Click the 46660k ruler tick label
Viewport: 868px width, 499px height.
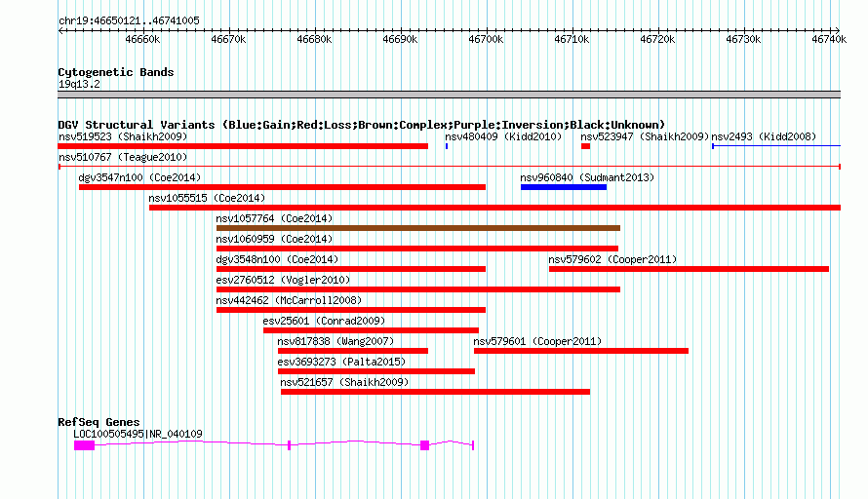[x=142, y=40]
